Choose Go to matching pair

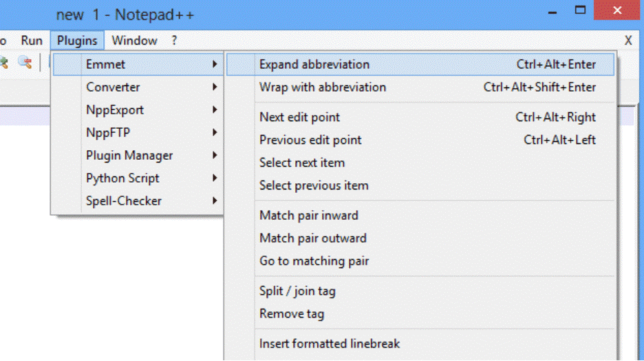click(420, 261)
